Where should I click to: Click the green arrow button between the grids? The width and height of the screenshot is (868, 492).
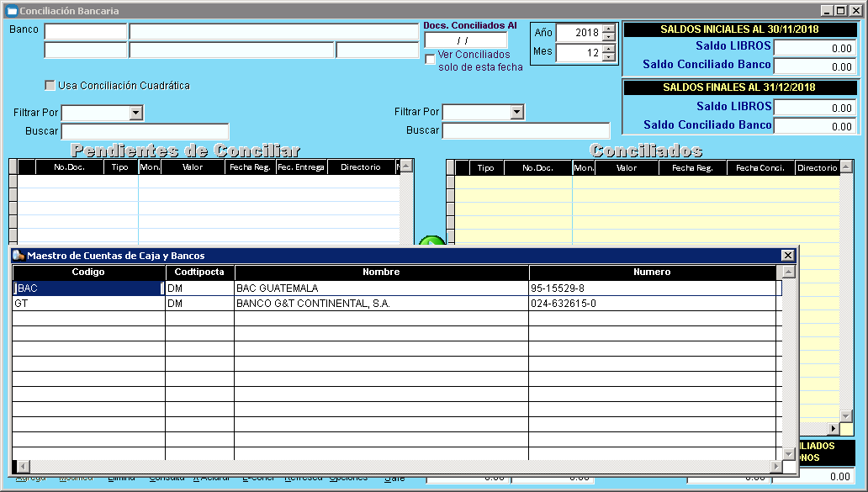coord(431,242)
